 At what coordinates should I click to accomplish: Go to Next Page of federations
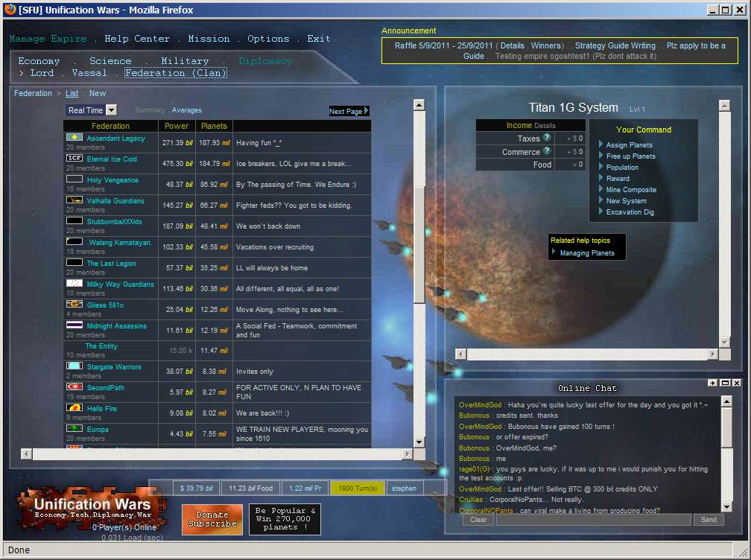coord(349,111)
